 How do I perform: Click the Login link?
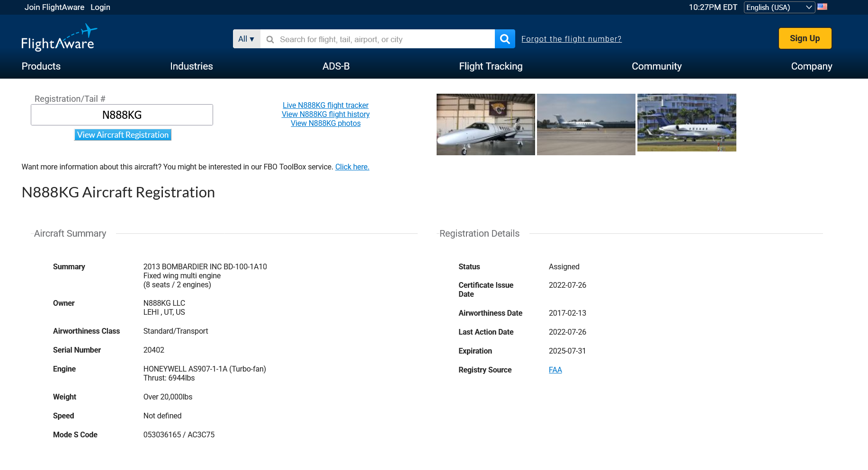[x=100, y=7]
